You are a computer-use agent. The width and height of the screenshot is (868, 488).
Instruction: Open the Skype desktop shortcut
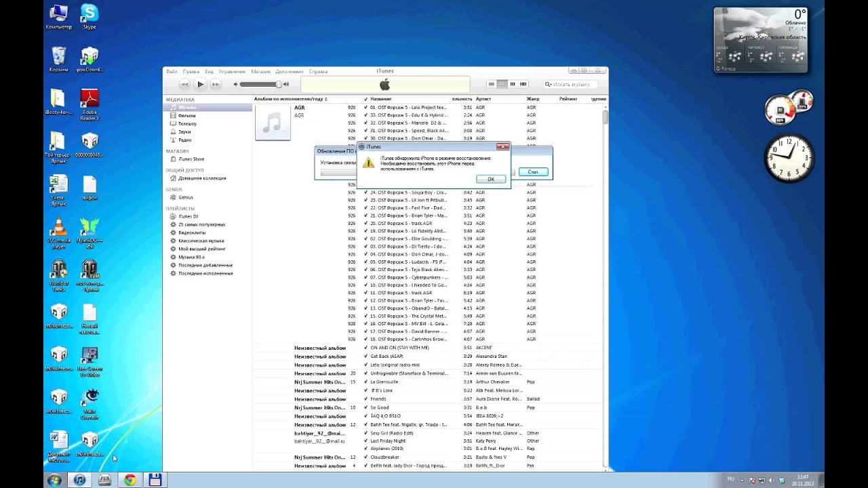[x=89, y=17]
